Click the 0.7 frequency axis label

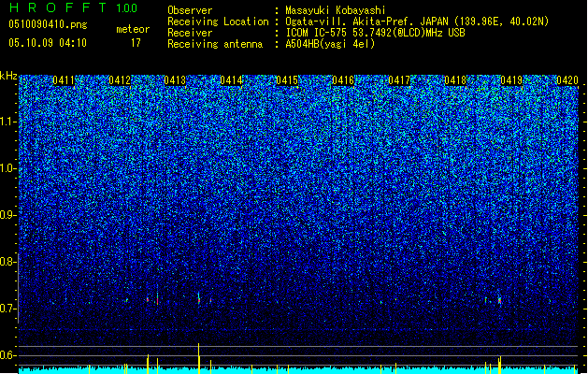point(8,309)
